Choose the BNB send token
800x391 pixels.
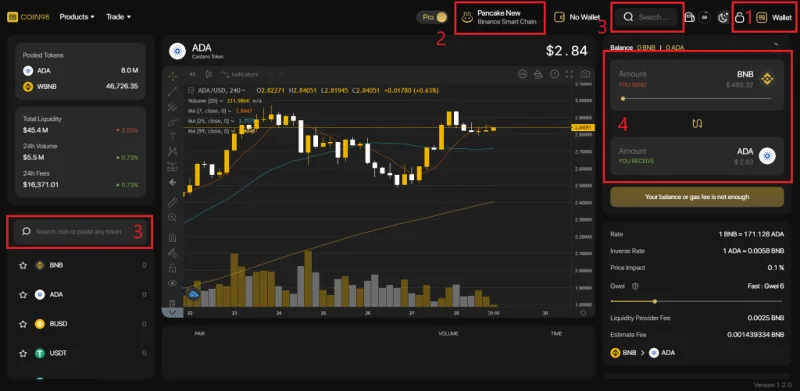point(755,79)
